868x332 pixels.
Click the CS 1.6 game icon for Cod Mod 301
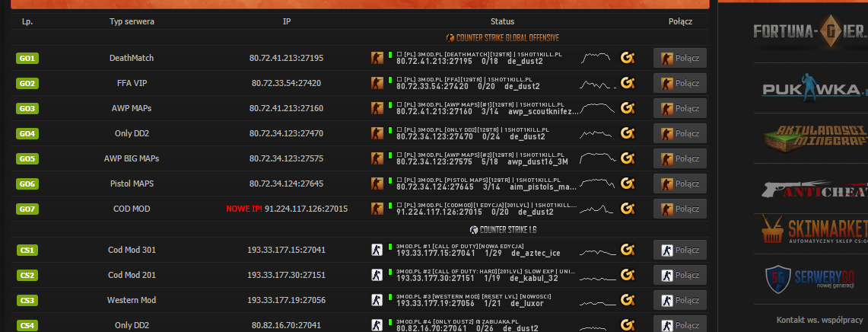point(377,250)
